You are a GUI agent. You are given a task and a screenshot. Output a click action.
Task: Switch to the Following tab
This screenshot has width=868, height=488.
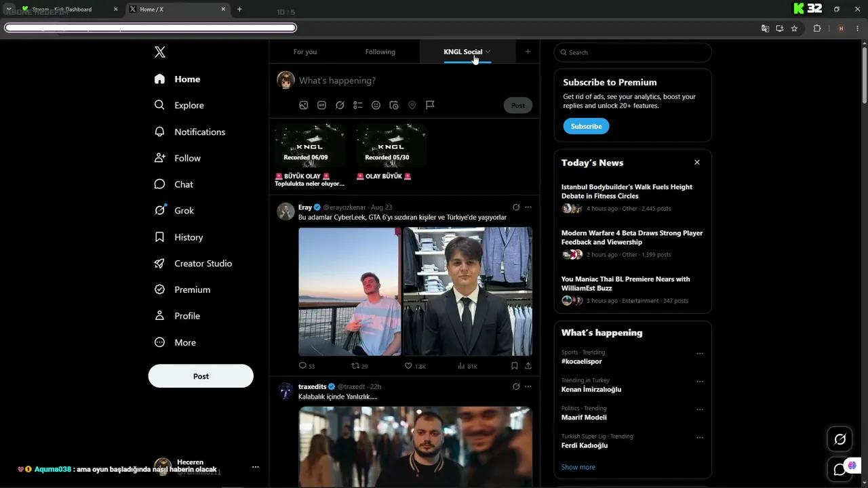380,52
